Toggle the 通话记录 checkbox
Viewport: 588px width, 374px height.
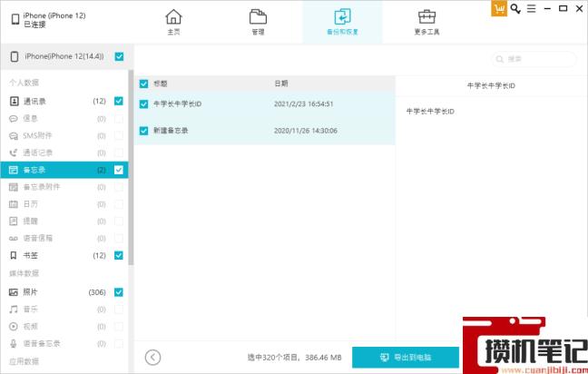[x=119, y=153]
